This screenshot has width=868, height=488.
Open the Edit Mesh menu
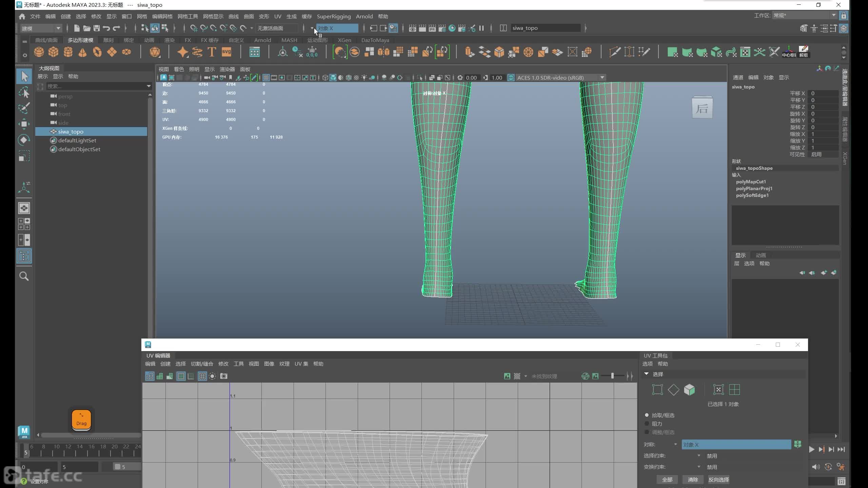tap(162, 16)
